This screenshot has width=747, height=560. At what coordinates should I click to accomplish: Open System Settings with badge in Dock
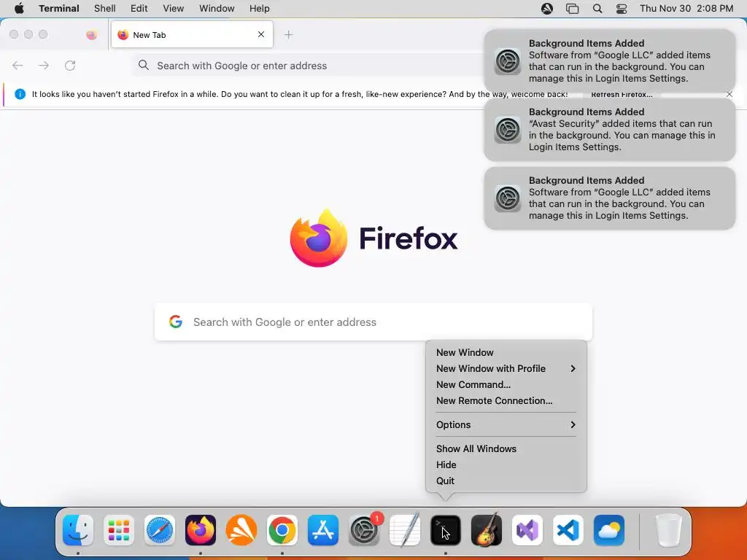[x=365, y=530]
